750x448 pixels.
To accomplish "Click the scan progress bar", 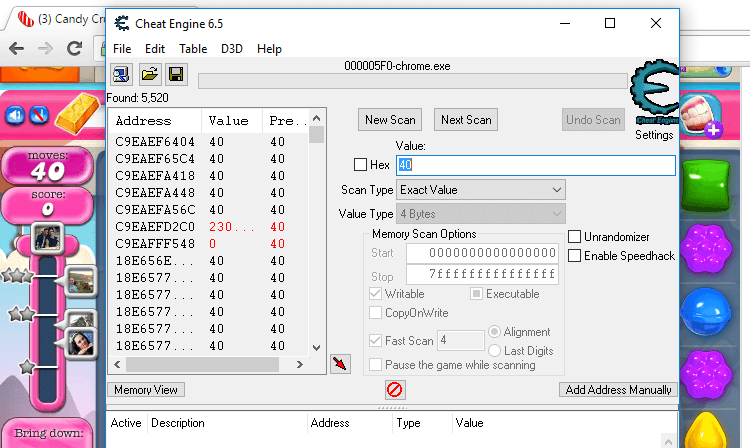I will coord(413,81).
